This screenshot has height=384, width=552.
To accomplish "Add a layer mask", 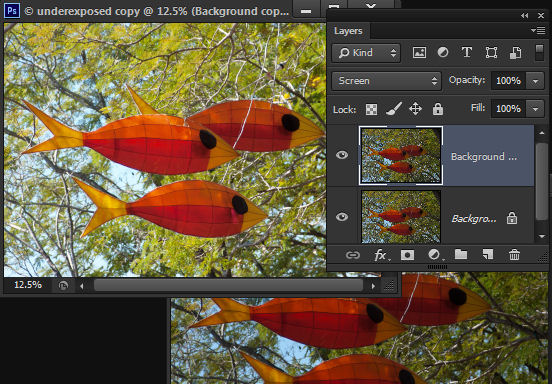I will click(407, 255).
